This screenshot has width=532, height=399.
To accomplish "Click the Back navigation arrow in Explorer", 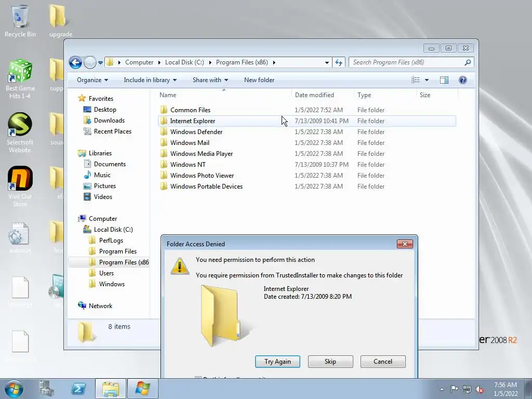I will pos(75,62).
